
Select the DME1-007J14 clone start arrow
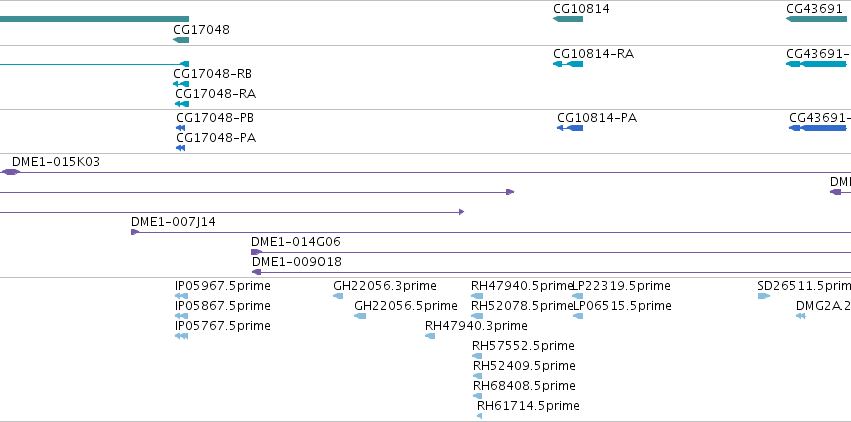[135, 232]
